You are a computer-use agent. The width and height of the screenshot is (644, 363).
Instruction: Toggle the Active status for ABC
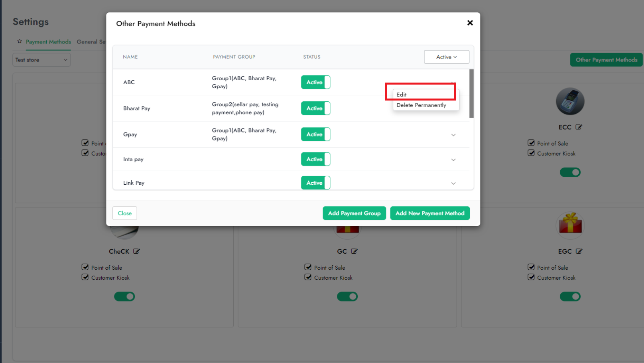[315, 82]
